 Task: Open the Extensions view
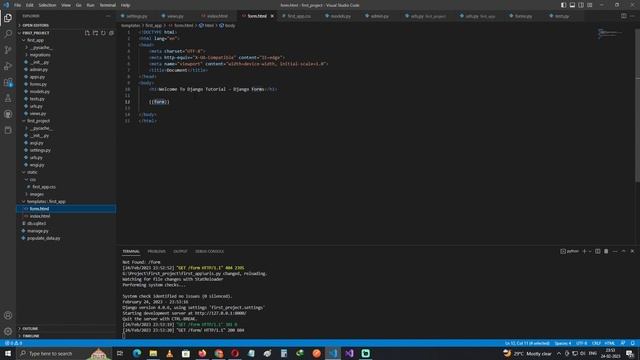point(8,82)
